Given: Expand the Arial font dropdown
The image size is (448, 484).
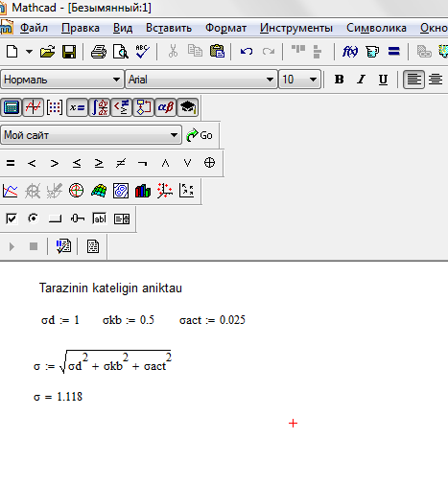Looking at the screenshot, I should [270, 80].
